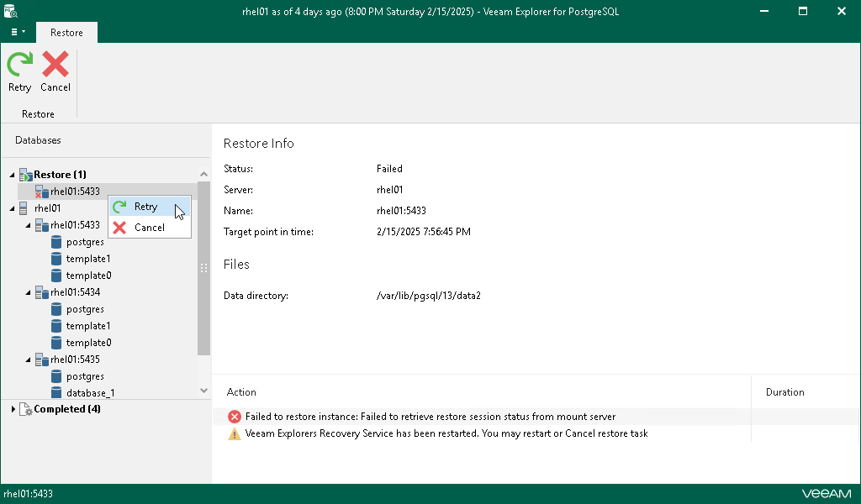The image size is (861, 504).
Task: Collapse the rhel01 server node
Action: pyautogui.click(x=12, y=208)
